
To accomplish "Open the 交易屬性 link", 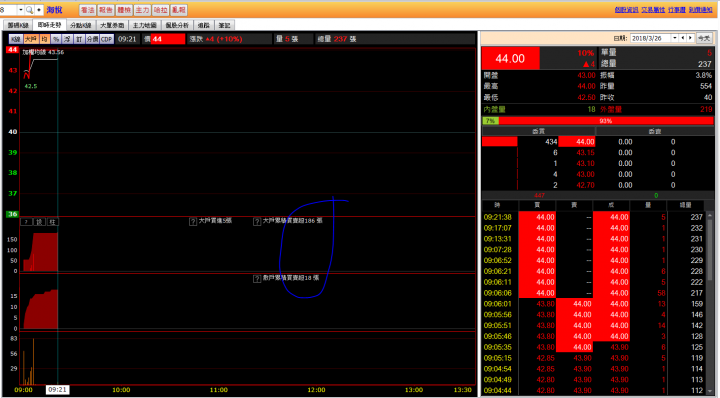I will point(653,10).
